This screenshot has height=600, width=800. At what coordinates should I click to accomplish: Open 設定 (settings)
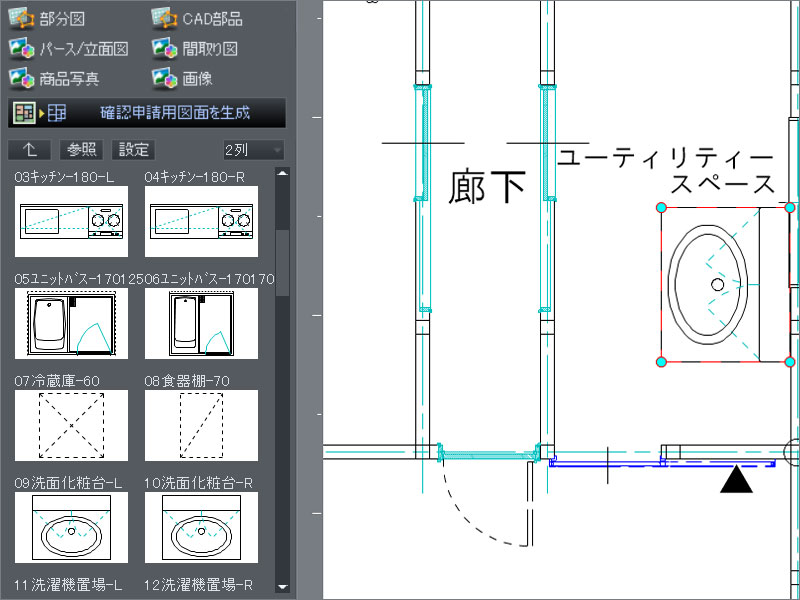pos(131,150)
